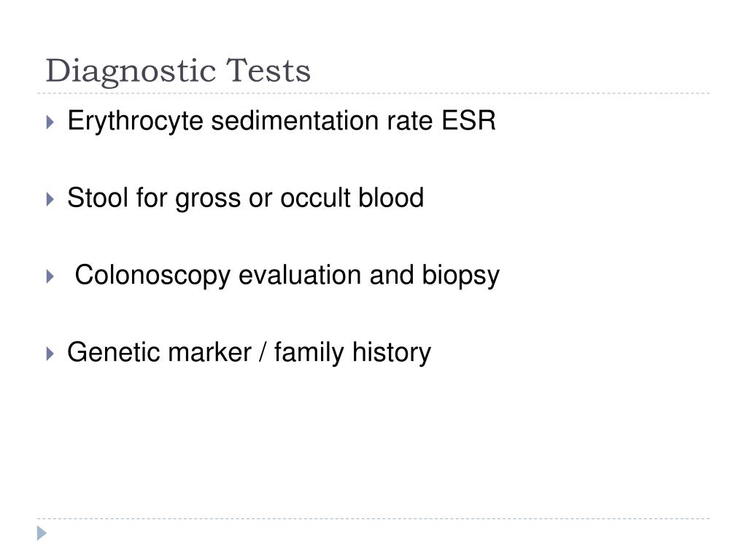Click the words occult blood

coord(352,198)
